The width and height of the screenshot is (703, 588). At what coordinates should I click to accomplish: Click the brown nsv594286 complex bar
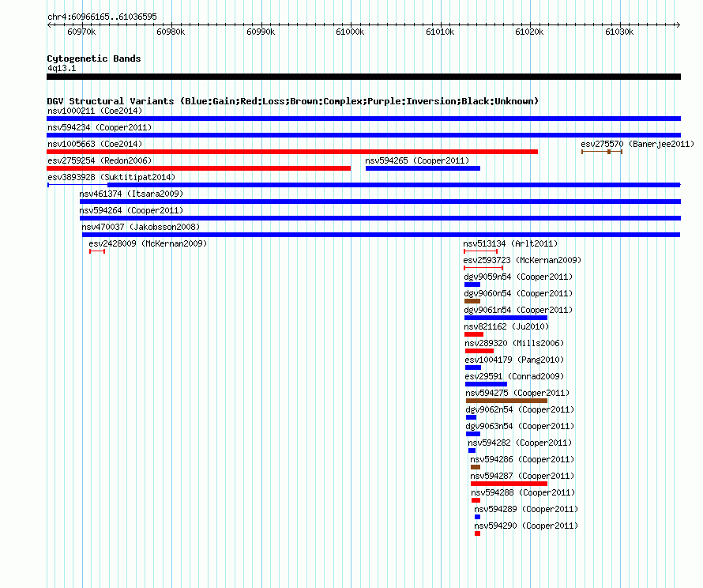(x=476, y=467)
